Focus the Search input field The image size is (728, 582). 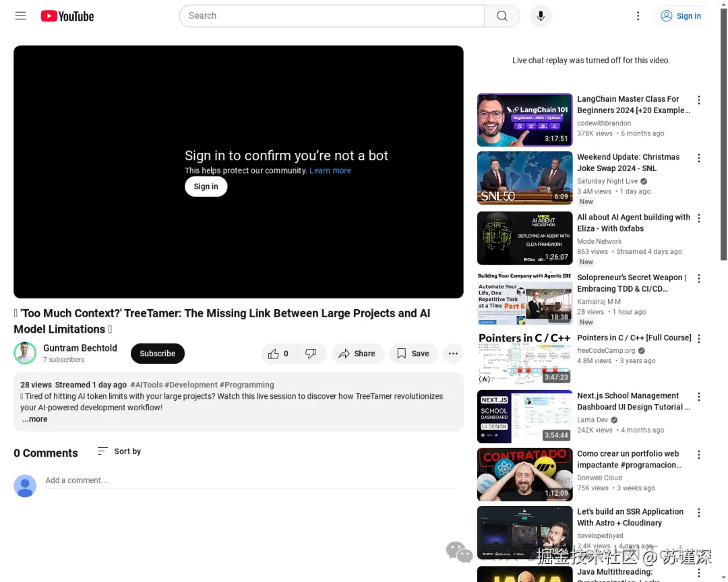coord(332,15)
